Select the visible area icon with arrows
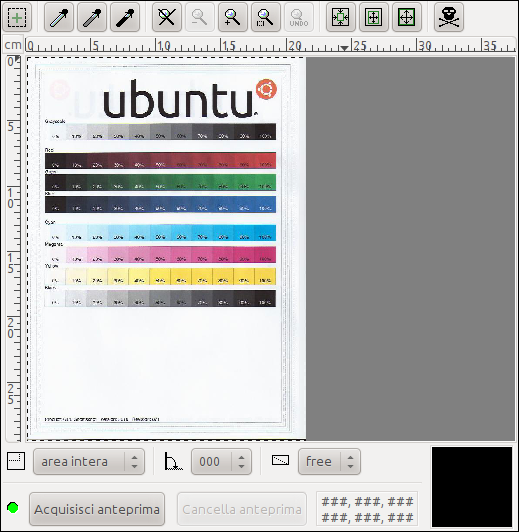This screenshot has width=519, height=532. (x=407, y=17)
